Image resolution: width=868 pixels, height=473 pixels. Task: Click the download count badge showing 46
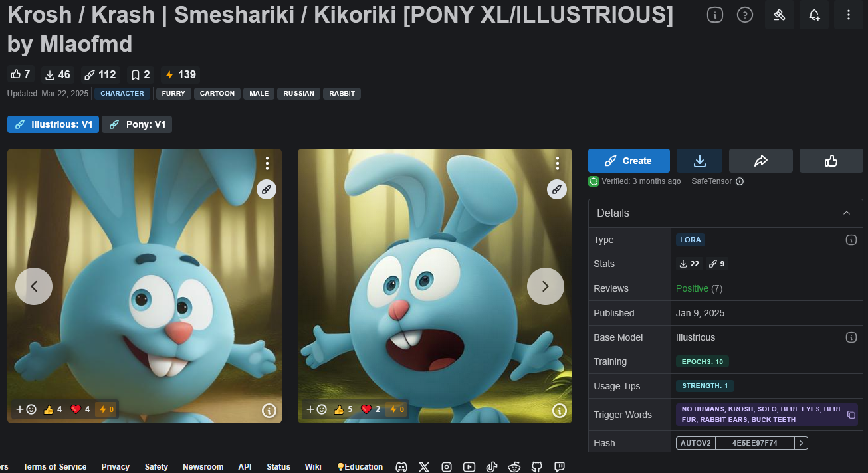57,74
